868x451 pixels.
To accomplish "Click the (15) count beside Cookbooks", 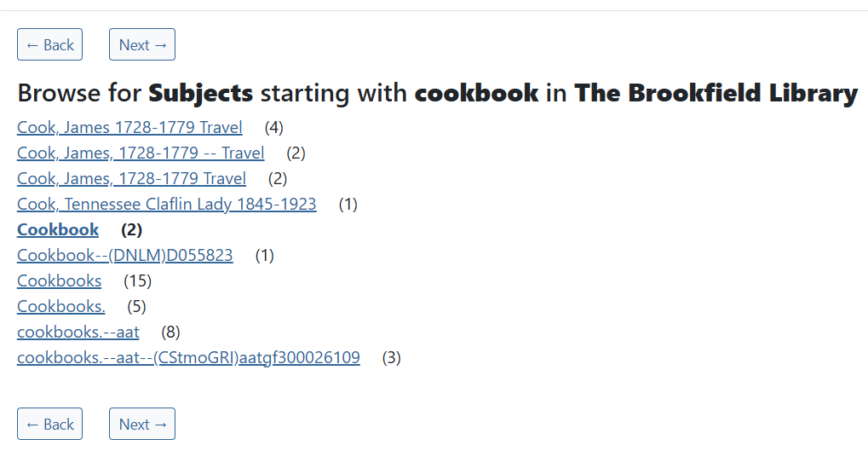I will tap(137, 281).
